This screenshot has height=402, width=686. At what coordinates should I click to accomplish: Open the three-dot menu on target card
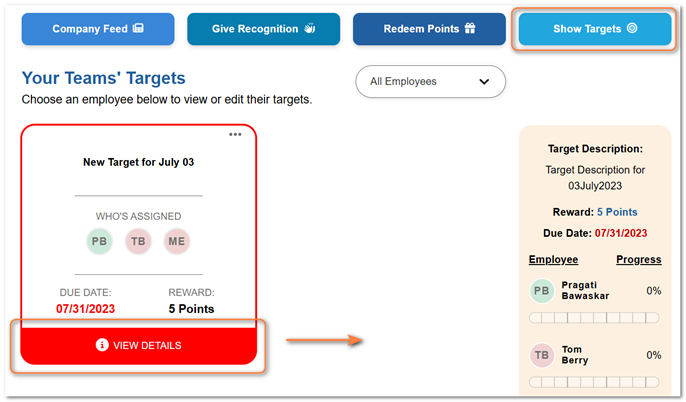point(235,134)
